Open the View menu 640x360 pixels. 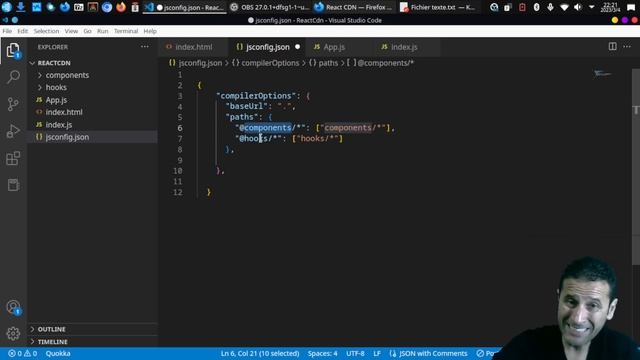pos(71,31)
